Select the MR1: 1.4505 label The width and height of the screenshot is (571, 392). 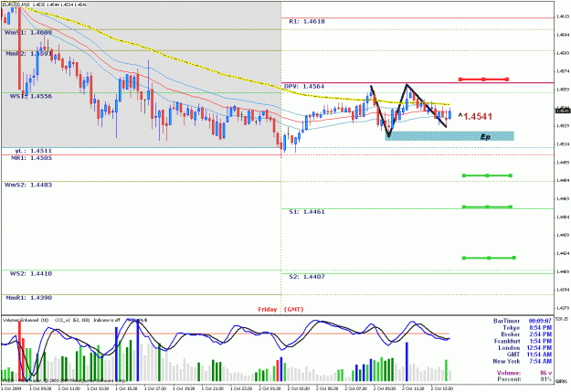click(x=31, y=158)
